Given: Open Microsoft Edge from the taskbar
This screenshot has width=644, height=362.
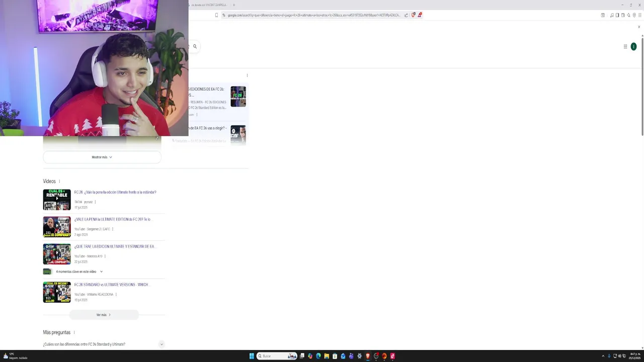Looking at the screenshot, I should (318, 356).
